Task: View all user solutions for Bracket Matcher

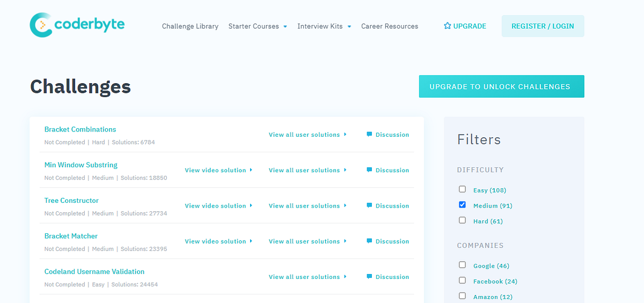Action: tap(308, 241)
